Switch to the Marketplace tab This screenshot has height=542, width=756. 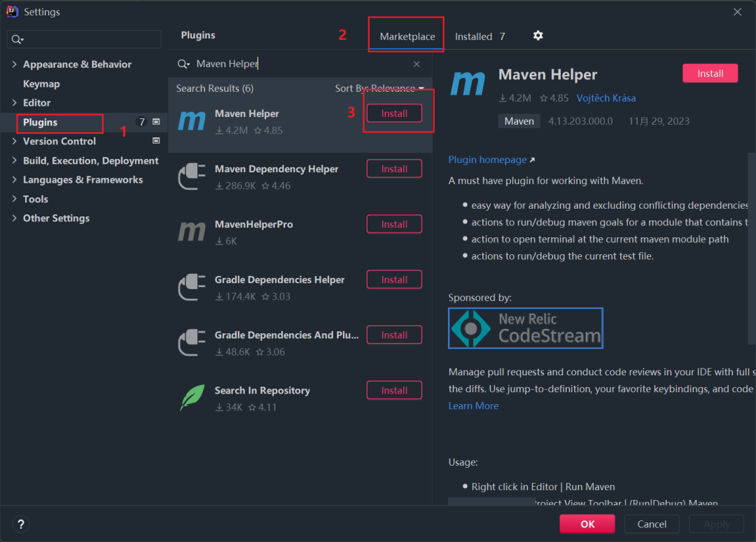point(407,36)
